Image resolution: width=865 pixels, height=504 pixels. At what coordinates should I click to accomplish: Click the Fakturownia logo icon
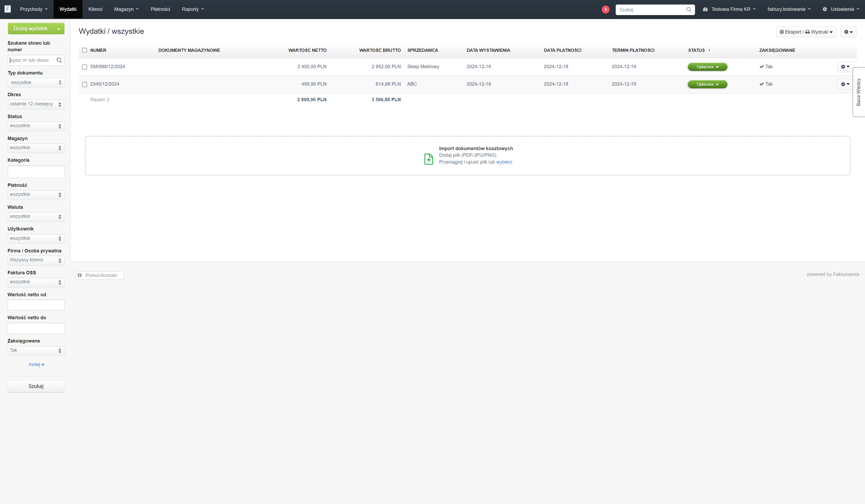click(x=8, y=9)
